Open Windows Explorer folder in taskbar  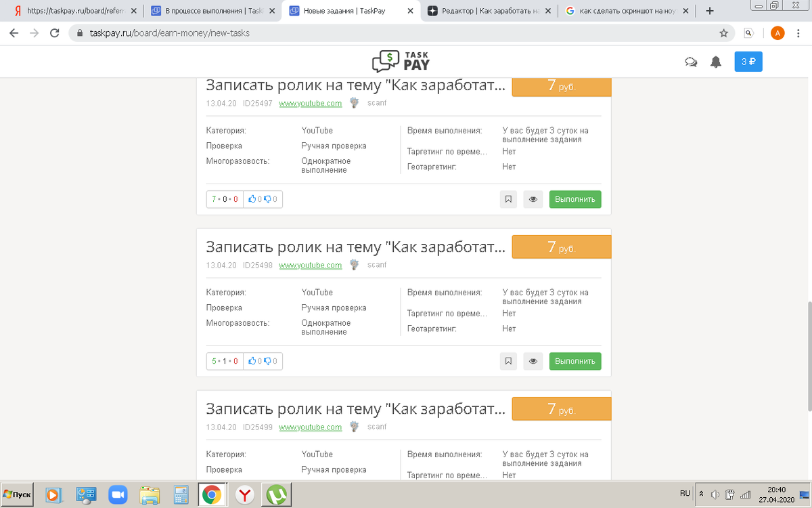click(x=150, y=494)
